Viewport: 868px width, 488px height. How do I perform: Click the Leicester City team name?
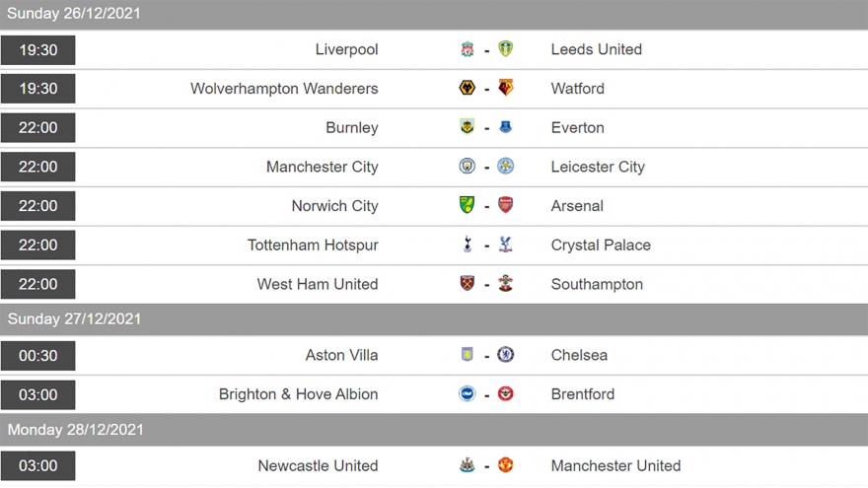coord(598,167)
